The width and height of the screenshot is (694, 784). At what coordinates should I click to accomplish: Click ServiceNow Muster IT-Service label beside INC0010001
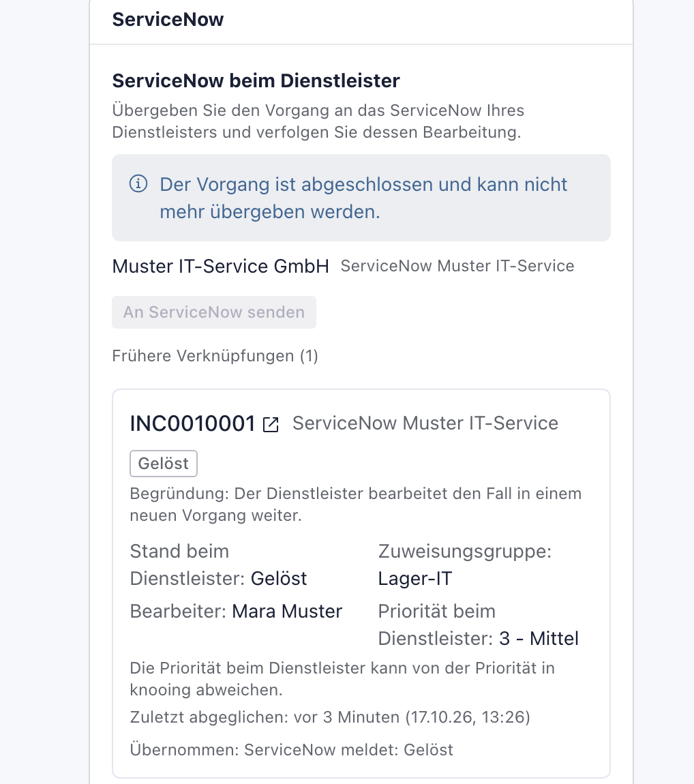pos(425,423)
